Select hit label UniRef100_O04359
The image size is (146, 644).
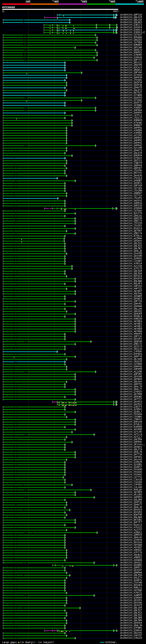pyautogui.click(x=131, y=254)
